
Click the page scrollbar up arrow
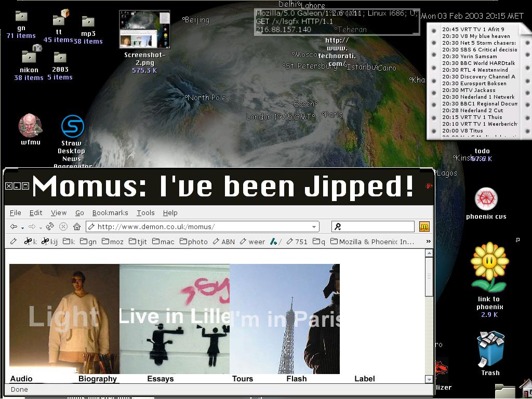(429, 253)
